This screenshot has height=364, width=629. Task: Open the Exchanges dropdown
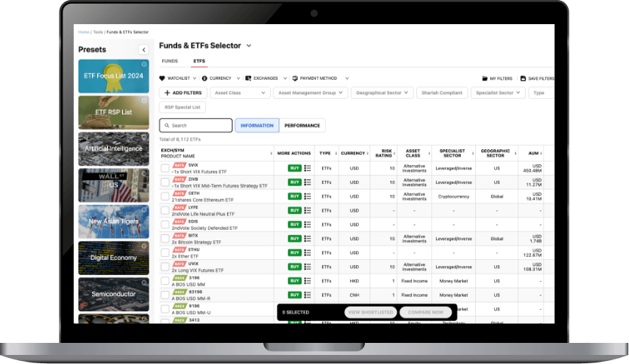[285, 78]
